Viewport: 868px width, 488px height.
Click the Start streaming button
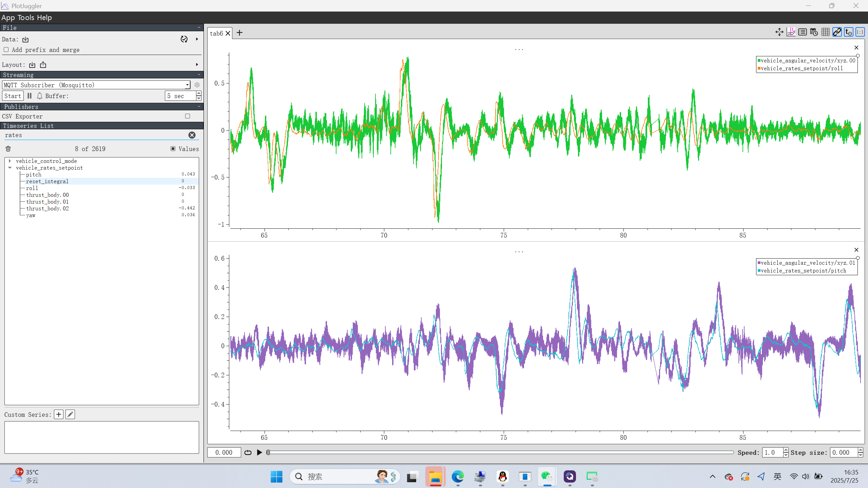[13, 96]
